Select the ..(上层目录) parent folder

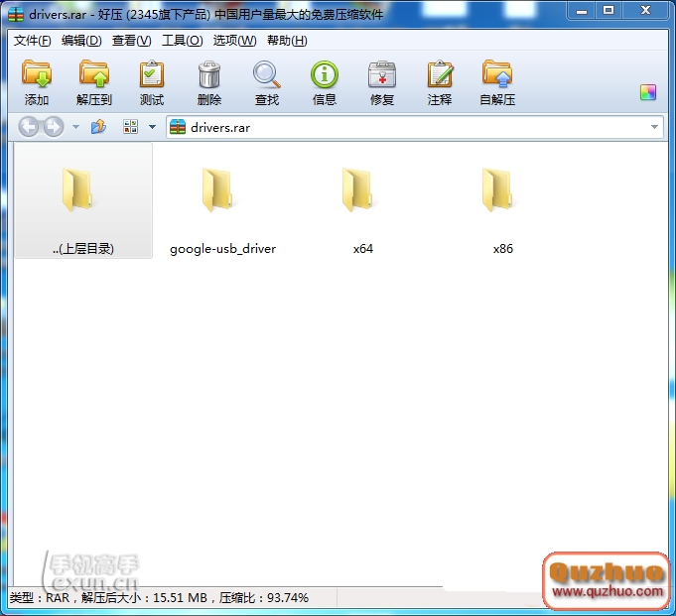[83, 201]
